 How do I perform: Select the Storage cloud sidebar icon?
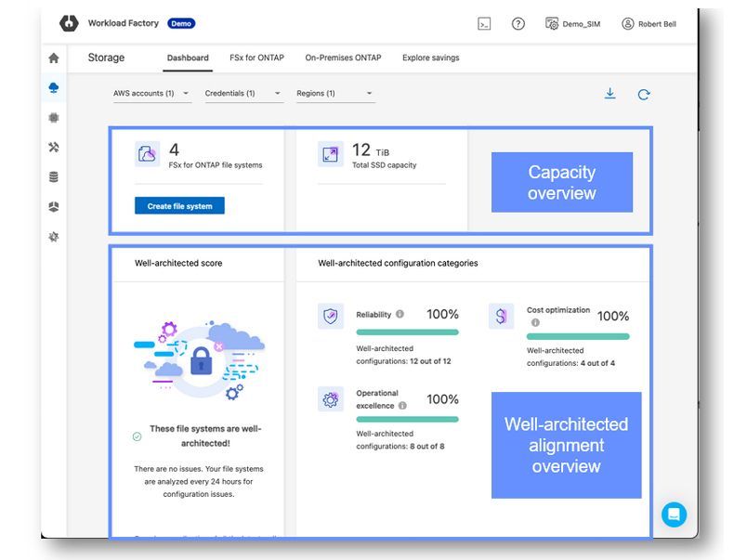pos(54,87)
